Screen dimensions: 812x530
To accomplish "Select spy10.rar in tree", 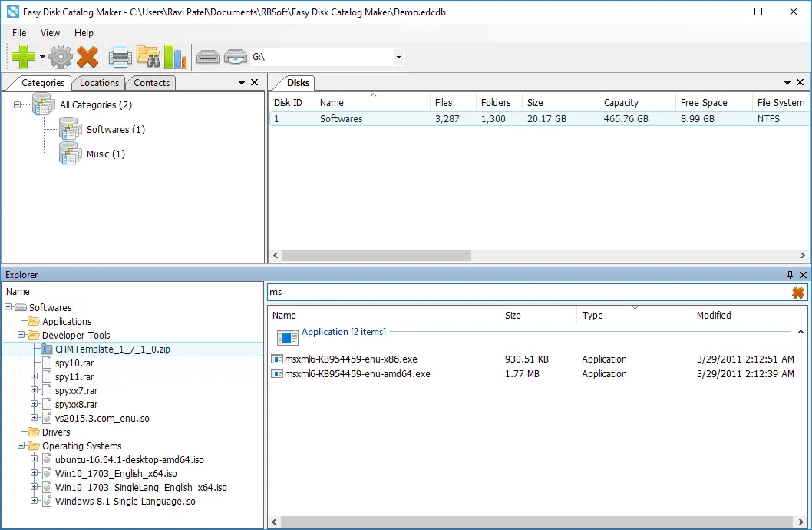I will (x=74, y=363).
